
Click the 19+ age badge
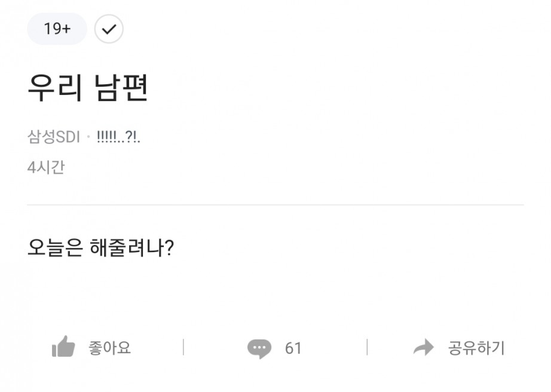click(x=57, y=29)
